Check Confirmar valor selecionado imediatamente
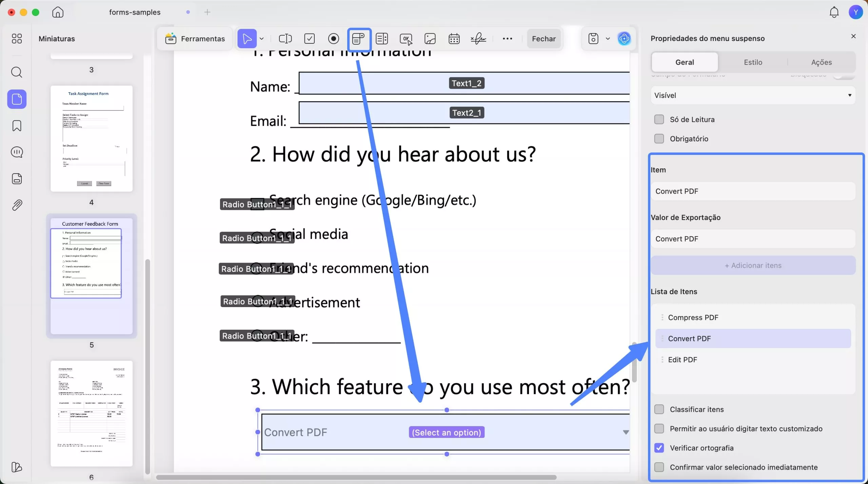Screen dimensions: 868x484 [x=659, y=467]
